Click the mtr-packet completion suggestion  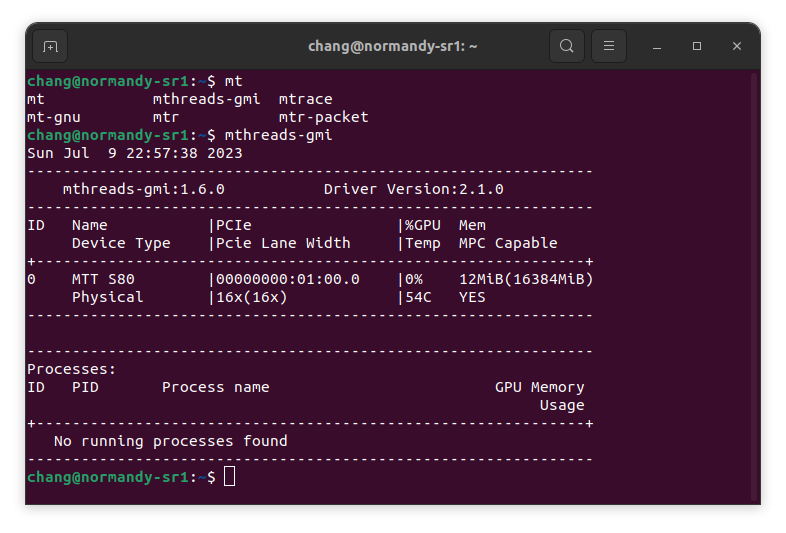pyautogui.click(x=323, y=117)
